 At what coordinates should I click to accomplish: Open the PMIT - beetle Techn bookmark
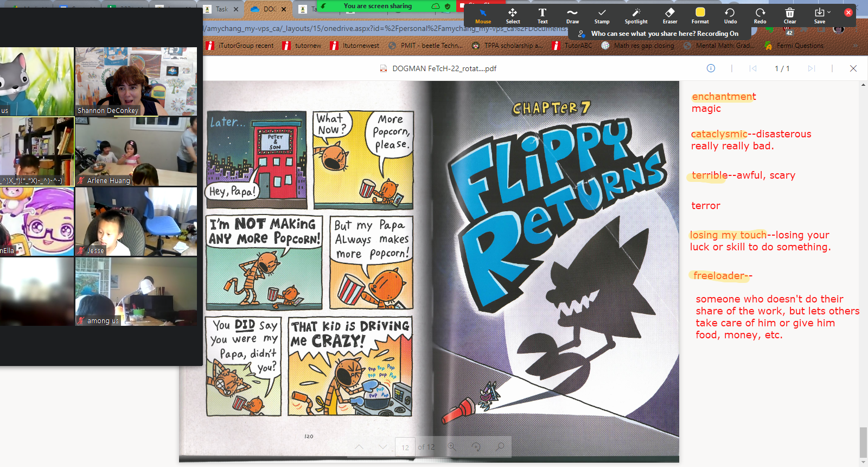(x=426, y=46)
